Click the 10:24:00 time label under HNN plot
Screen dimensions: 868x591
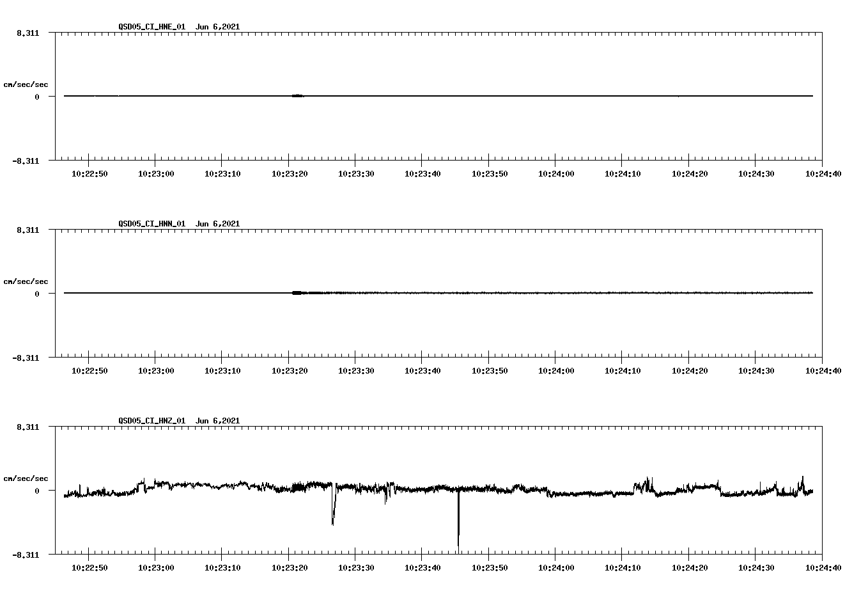pyautogui.click(x=555, y=370)
